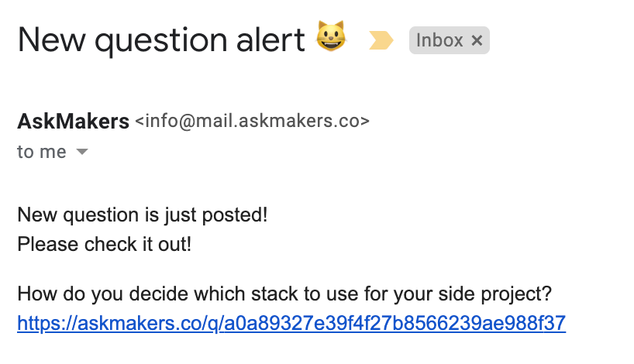This screenshot has width=634, height=364.
Task: Click sender address info@mail.askmakers.co
Action: [252, 122]
